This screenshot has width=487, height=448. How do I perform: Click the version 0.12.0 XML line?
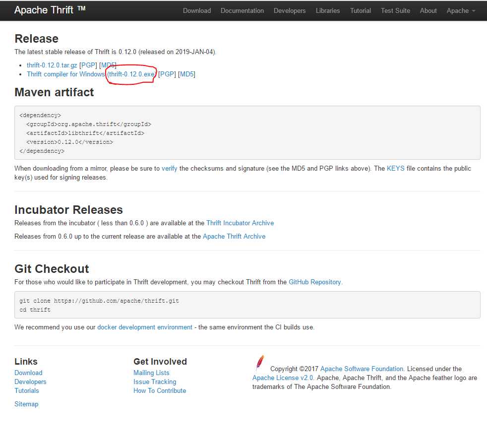tap(69, 142)
